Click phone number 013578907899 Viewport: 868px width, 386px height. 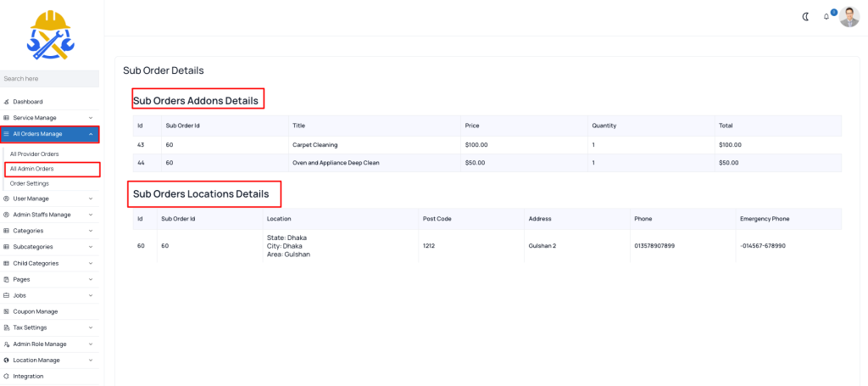[x=654, y=246]
